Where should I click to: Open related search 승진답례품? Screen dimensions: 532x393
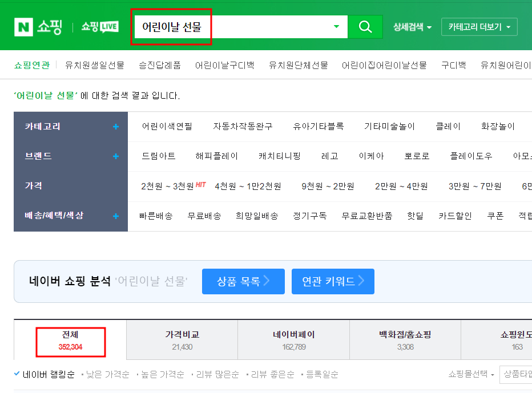(x=160, y=65)
